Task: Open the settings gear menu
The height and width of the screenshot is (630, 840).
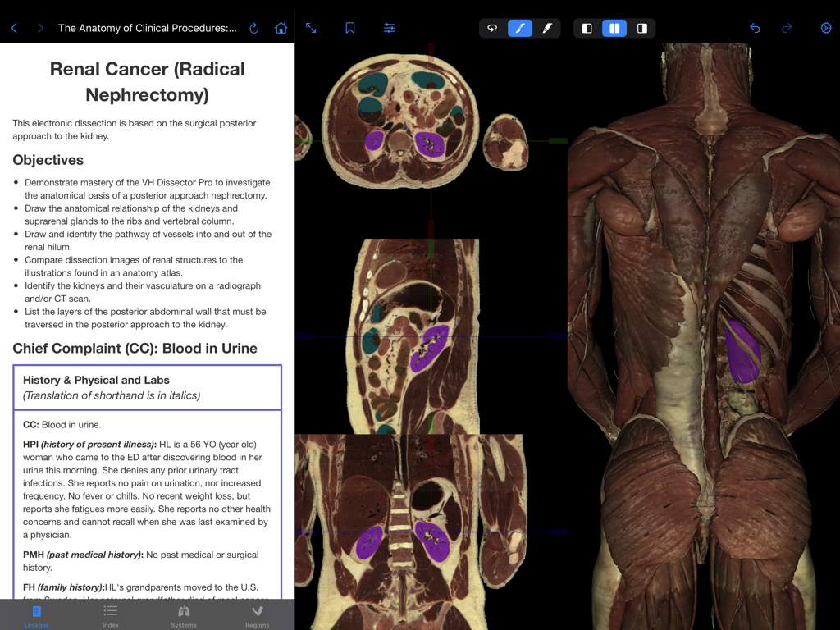Action: tap(825, 27)
